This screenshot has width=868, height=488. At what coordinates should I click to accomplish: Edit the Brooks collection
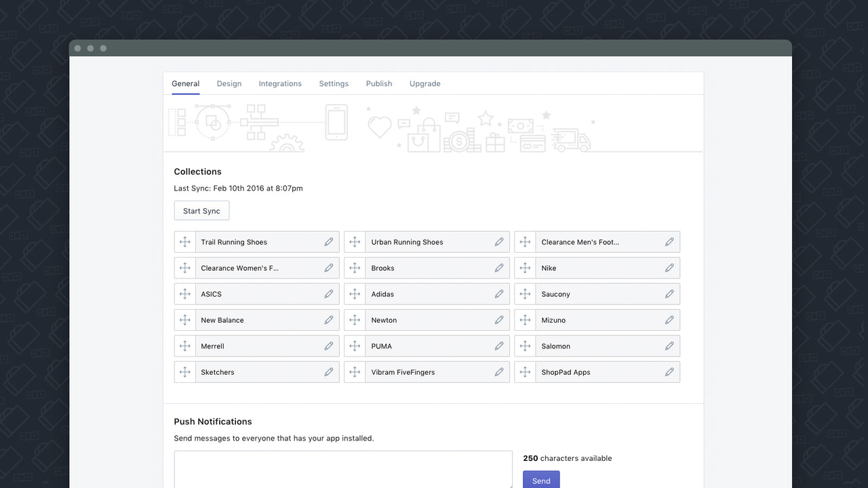[x=499, y=268]
